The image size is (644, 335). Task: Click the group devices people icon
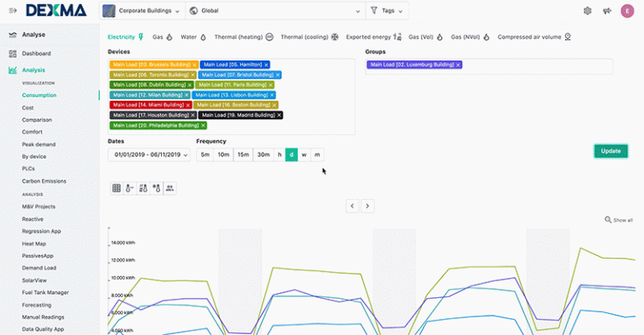point(169,188)
